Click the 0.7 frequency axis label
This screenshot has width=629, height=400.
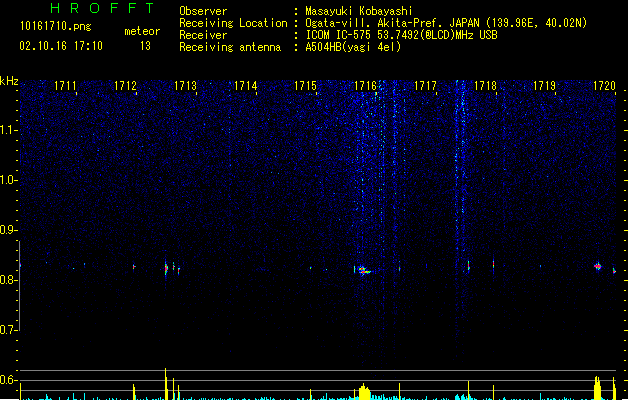(x=8, y=330)
